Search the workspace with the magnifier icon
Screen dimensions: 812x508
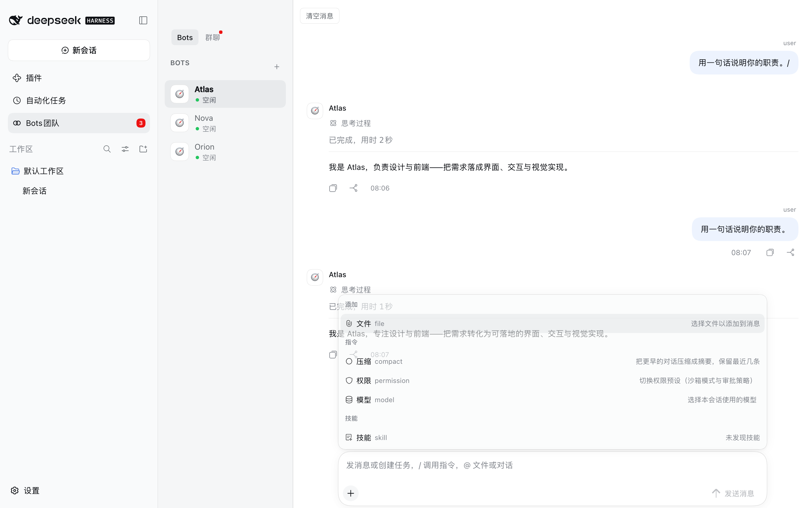pyautogui.click(x=107, y=149)
